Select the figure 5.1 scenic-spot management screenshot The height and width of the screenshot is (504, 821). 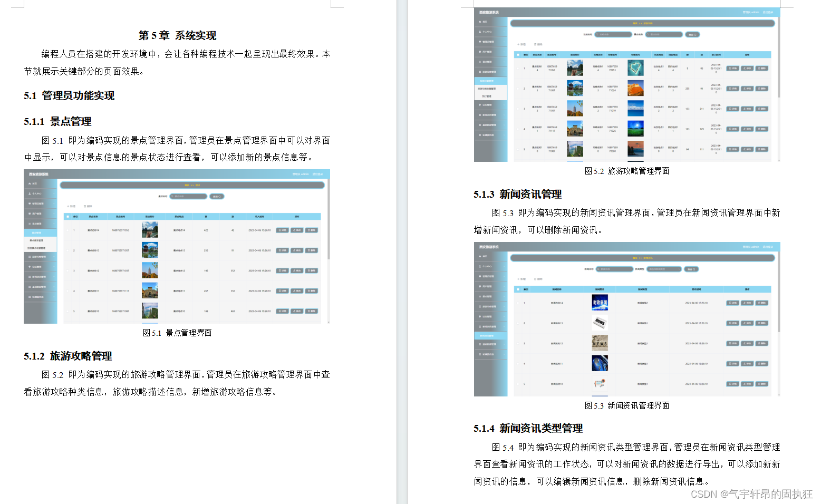(x=177, y=246)
